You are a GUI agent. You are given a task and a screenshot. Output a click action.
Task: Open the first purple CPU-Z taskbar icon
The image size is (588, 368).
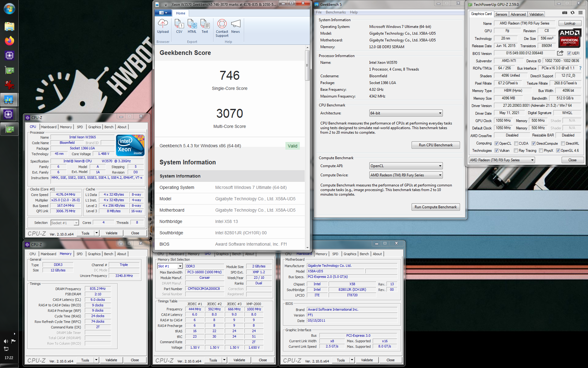pyautogui.click(x=9, y=56)
